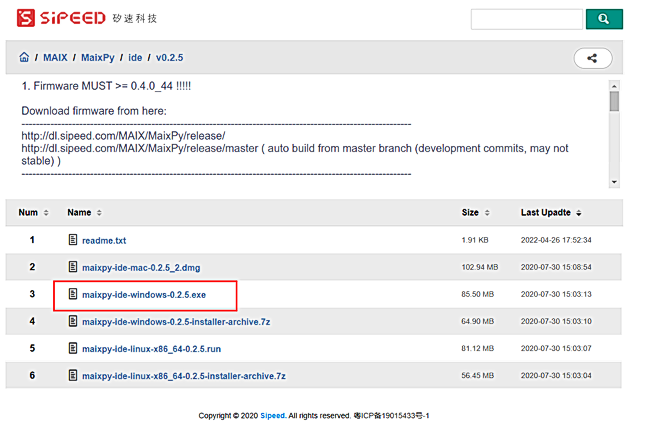645x438 pixels.
Task: Click the file icon beside windows installer-archive.7z
Action: point(73,321)
